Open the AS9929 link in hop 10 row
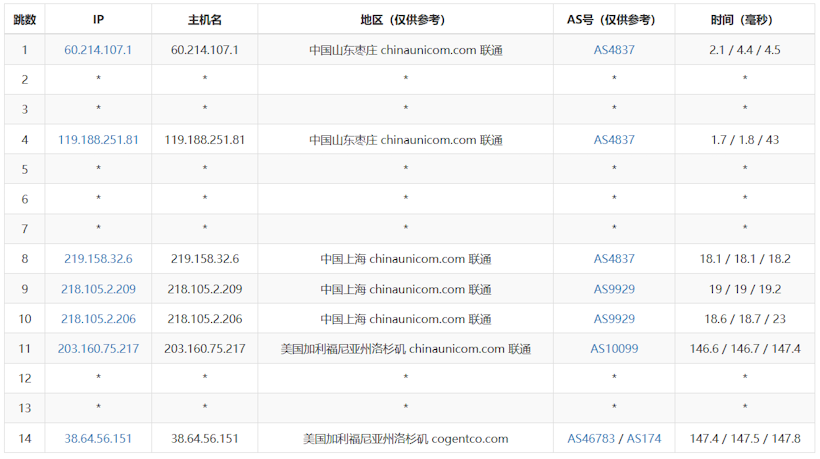This screenshot has height=459, width=820. (614, 319)
